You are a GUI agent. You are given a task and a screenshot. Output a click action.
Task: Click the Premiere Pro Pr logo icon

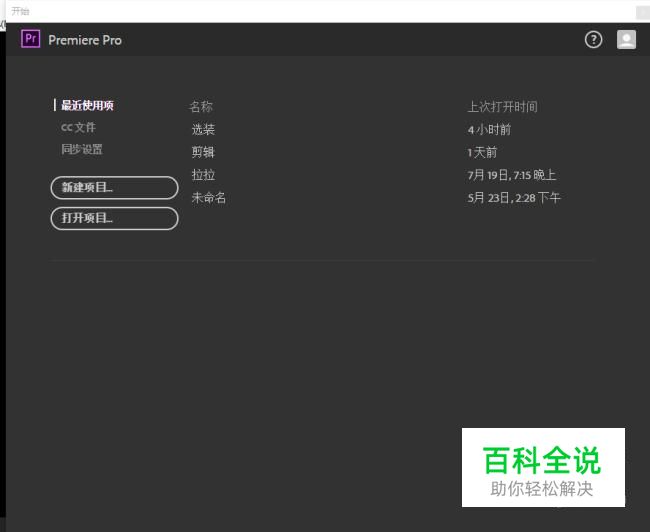click(x=31, y=39)
